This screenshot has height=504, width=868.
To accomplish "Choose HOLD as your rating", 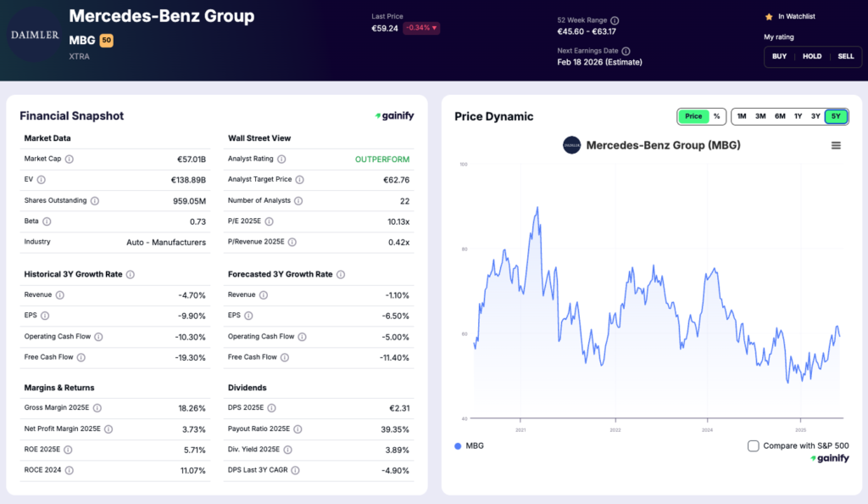I will click(x=812, y=56).
